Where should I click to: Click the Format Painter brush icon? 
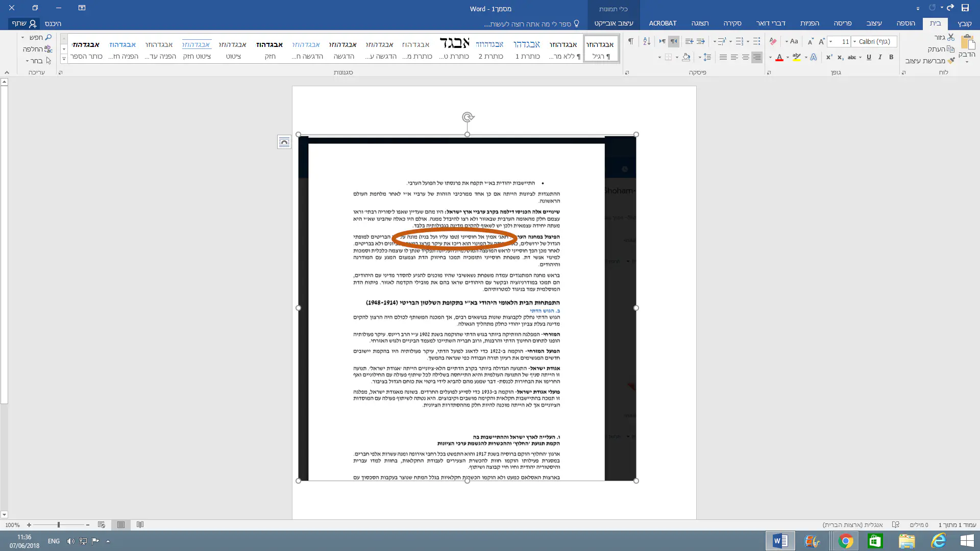951,61
